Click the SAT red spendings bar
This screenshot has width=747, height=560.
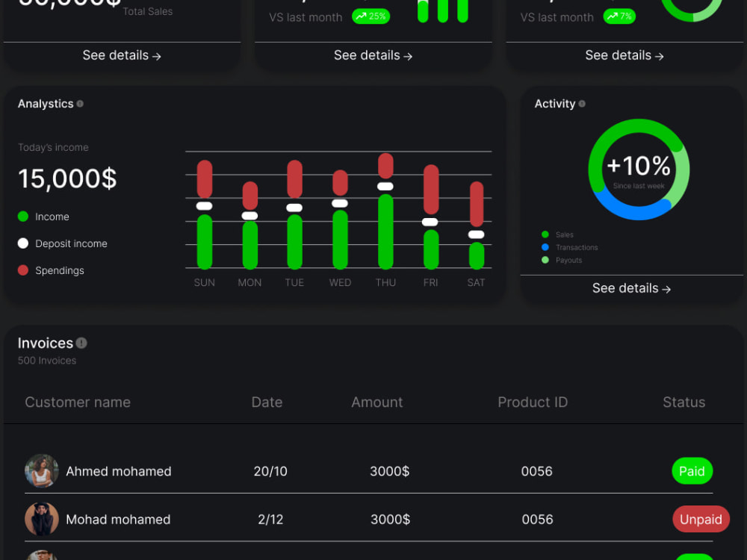click(477, 205)
